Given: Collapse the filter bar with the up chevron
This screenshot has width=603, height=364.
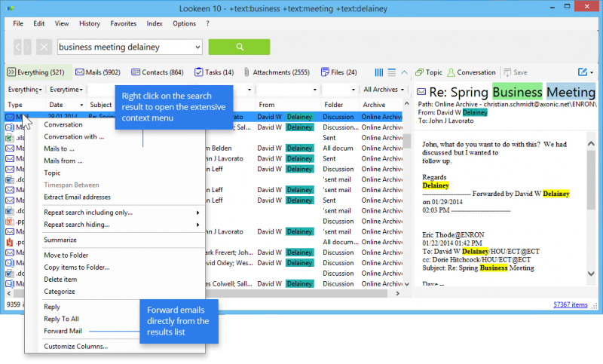Looking at the screenshot, I should [404, 72].
